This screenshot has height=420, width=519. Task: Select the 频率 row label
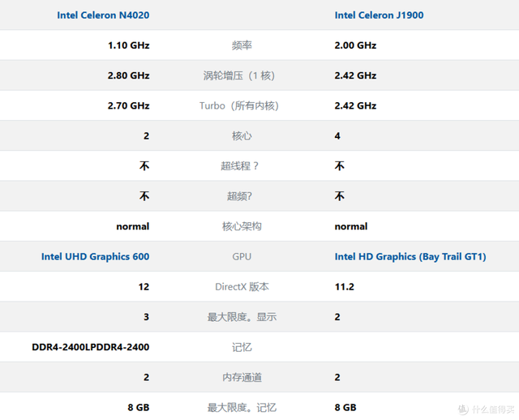click(x=241, y=45)
